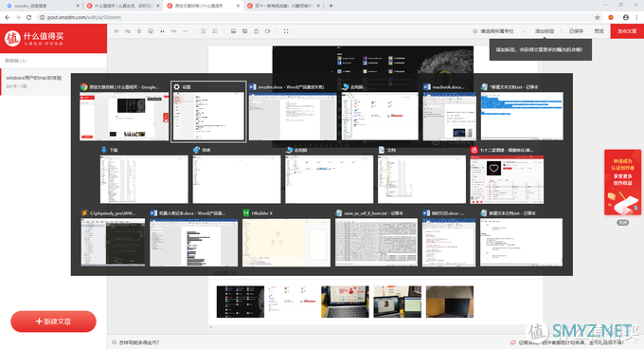Insert image from editor toolbar
Image resolution: width=644 pixels, height=349 pixels.
[233, 31]
